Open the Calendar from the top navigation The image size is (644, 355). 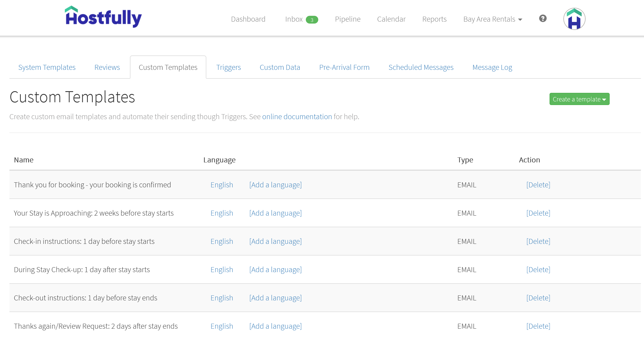(391, 19)
